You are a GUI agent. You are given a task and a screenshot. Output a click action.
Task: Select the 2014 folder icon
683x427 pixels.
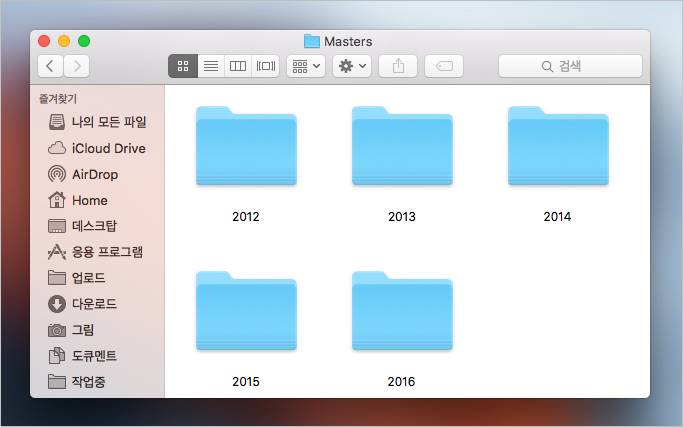558,146
